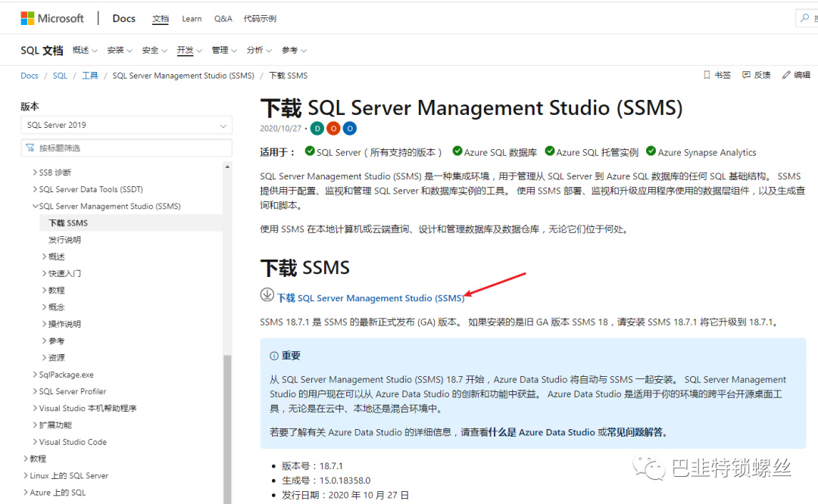Viewport: 818px width, 504px height.
Task: Click the SQL 文档 title link
Action: [42, 50]
